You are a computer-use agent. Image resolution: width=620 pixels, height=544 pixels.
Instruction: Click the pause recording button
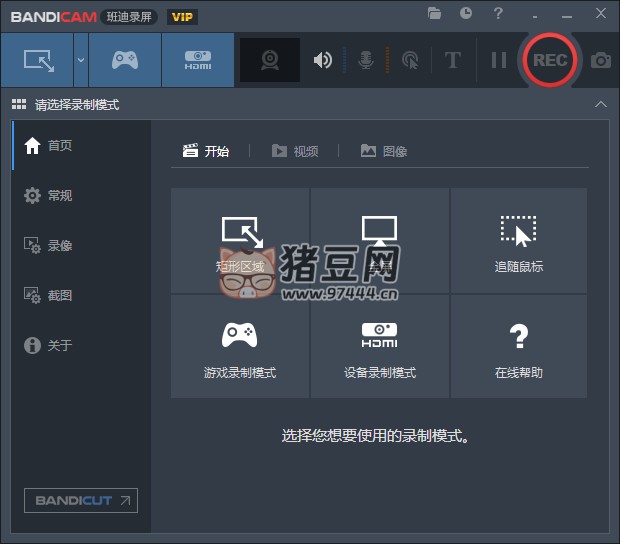click(x=498, y=60)
